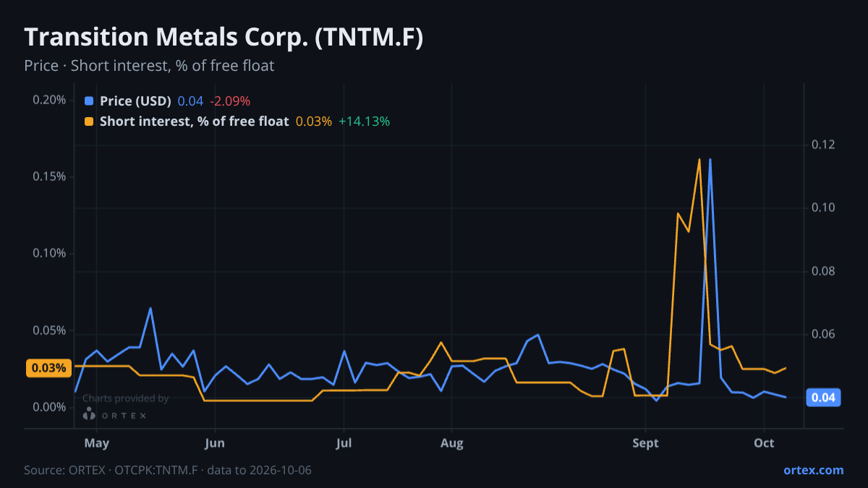Click the 0.08 right axis label
The image size is (868, 488).
coord(823,271)
